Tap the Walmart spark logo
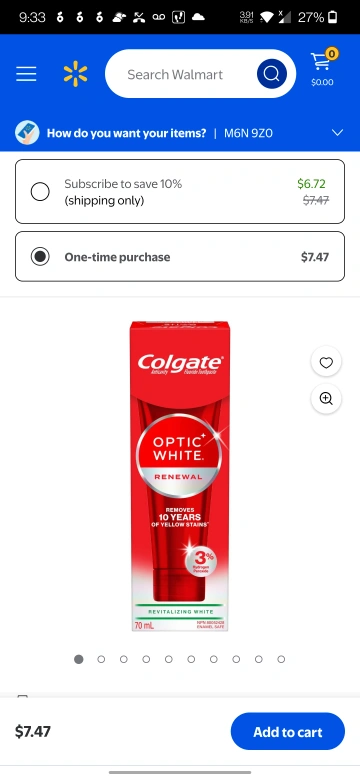This screenshot has width=360, height=780. click(x=76, y=74)
